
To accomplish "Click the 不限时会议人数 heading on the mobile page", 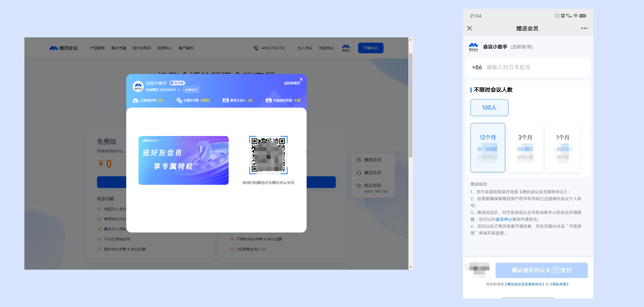I will click(493, 90).
